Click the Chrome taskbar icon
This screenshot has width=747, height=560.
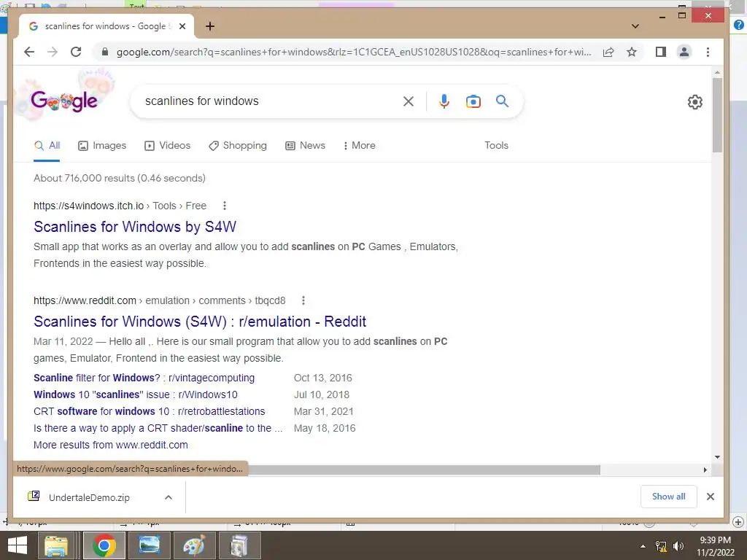104,545
